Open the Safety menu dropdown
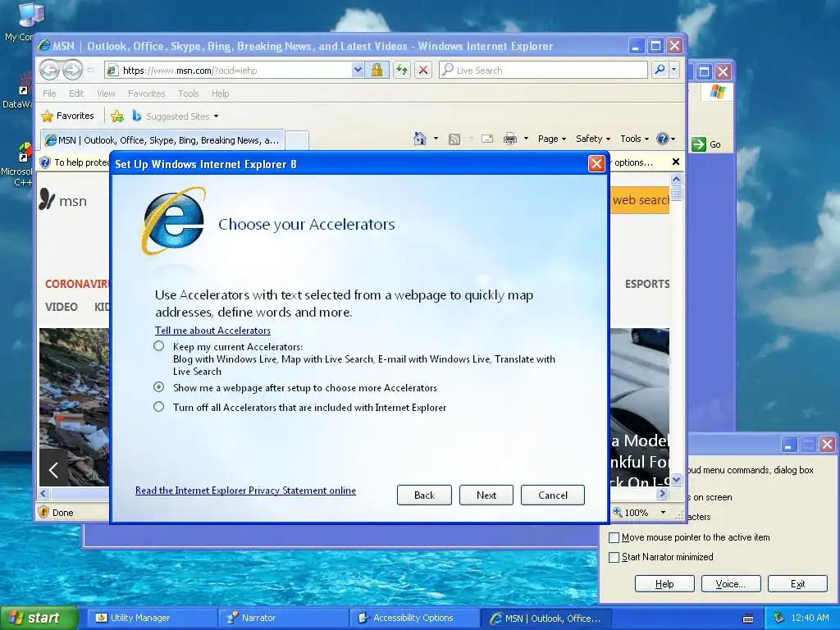The height and width of the screenshot is (630, 840). pos(593,139)
